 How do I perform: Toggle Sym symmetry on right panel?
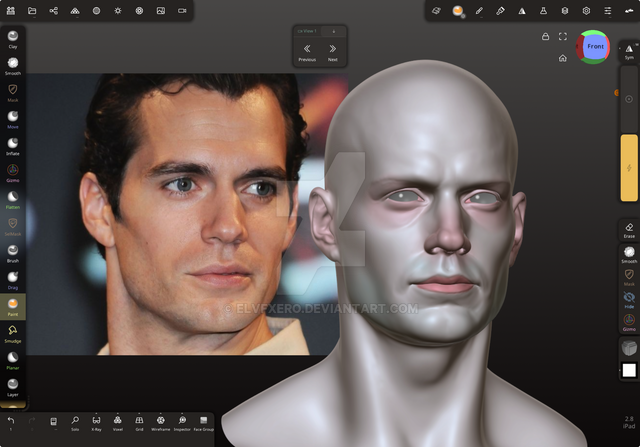[x=629, y=51]
